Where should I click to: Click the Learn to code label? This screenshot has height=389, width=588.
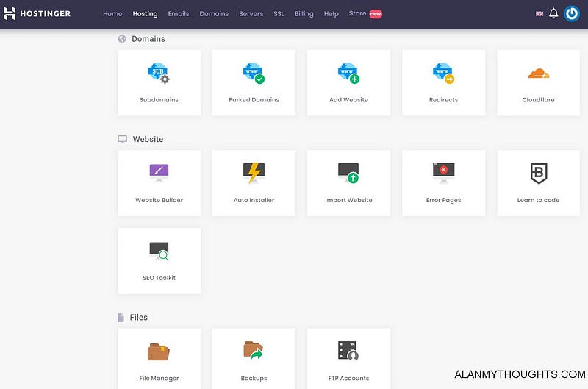click(x=539, y=200)
